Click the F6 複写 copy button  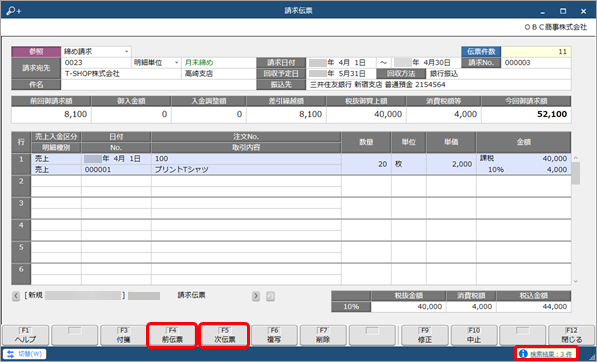click(274, 335)
